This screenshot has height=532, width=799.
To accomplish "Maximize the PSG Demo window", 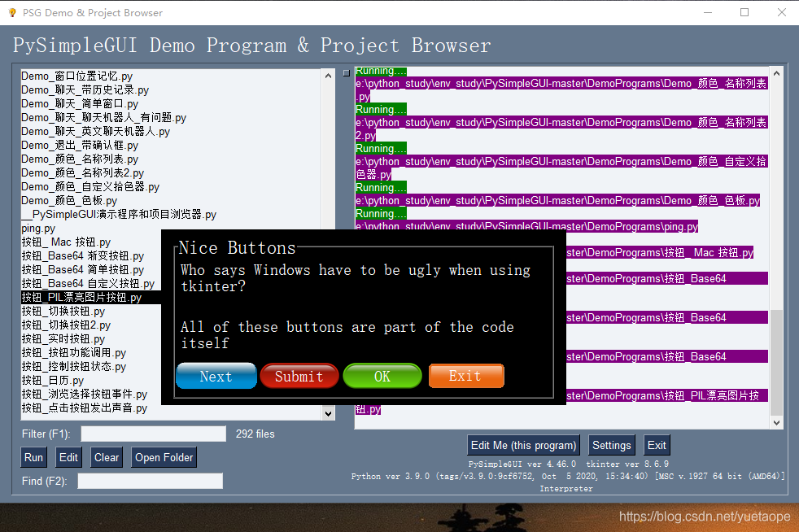I will (x=744, y=12).
